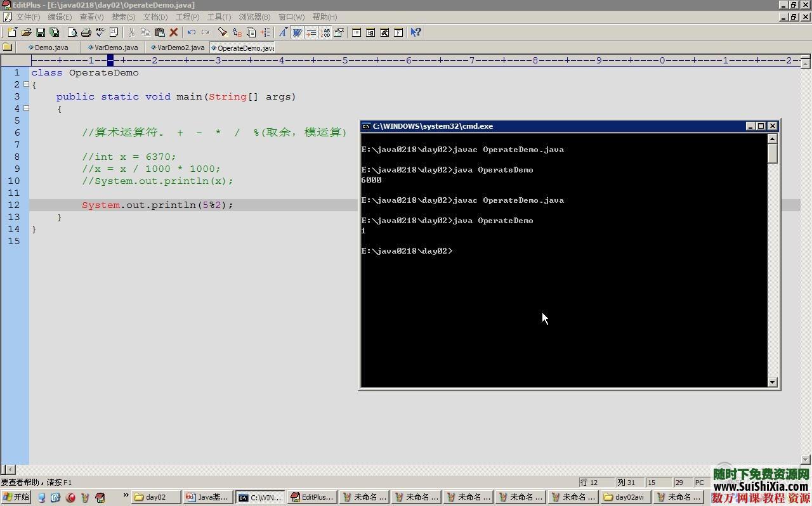Save the current file

click(41, 32)
